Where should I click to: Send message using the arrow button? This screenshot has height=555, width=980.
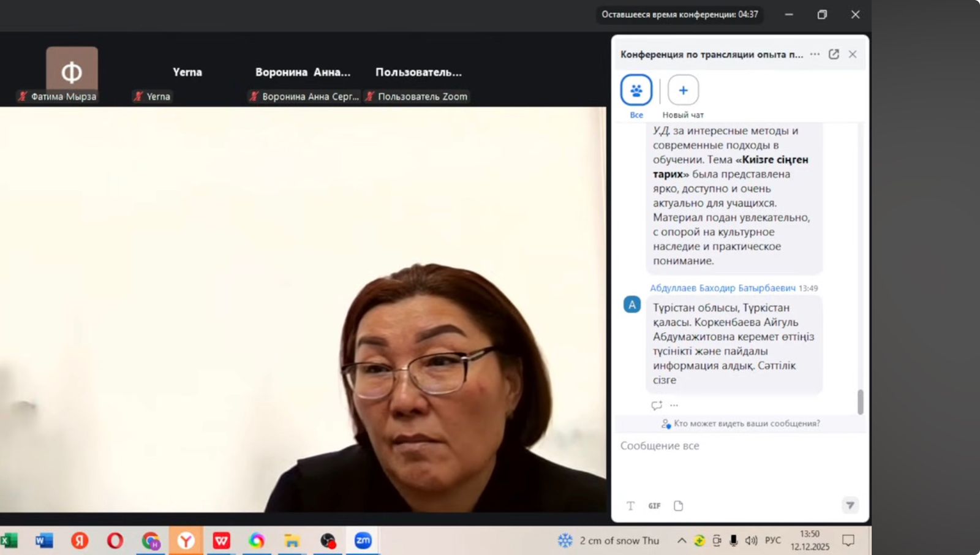[850, 505]
